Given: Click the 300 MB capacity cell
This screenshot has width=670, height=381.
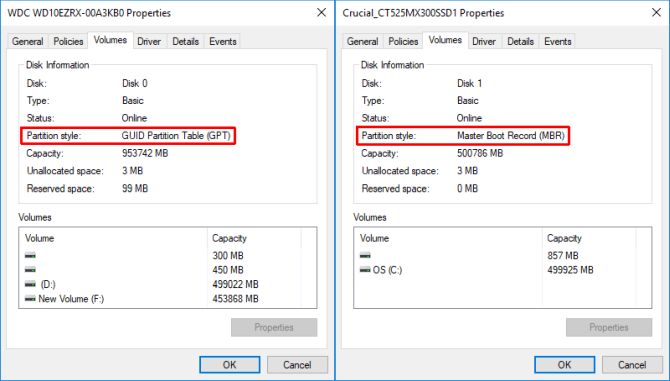Looking at the screenshot, I should [x=228, y=256].
